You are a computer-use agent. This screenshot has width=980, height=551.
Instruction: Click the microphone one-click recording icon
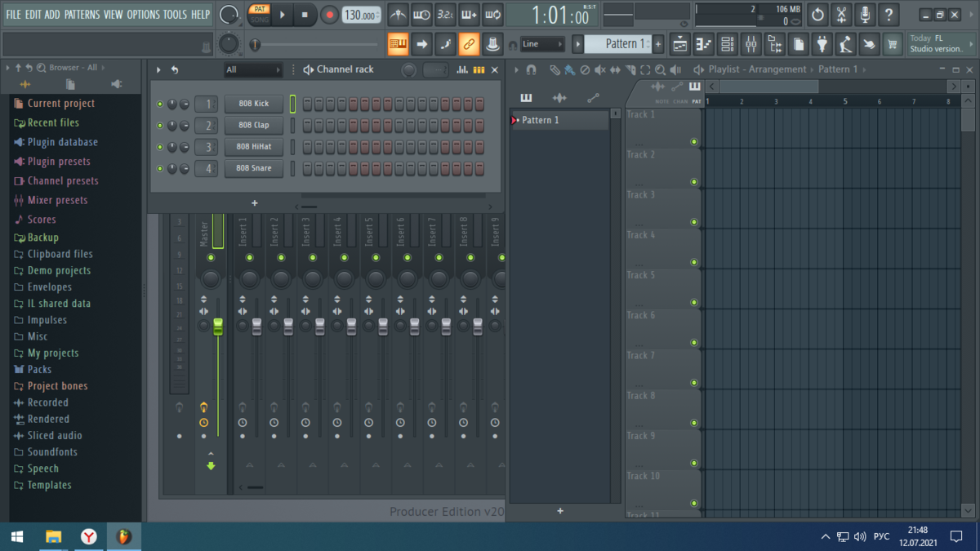(x=865, y=15)
